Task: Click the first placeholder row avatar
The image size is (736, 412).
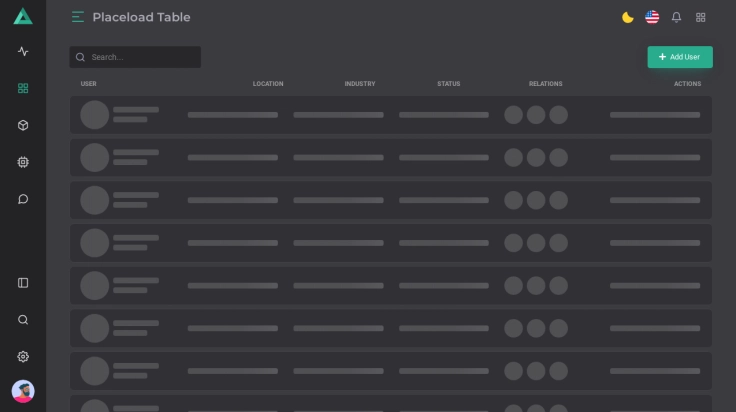Action: pos(94,115)
